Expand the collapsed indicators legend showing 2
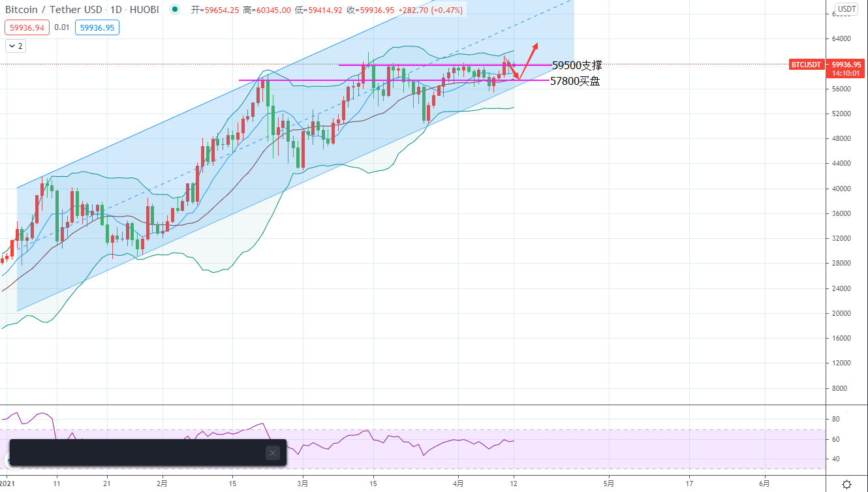This screenshot has height=492, width=868. coord(16,46)
